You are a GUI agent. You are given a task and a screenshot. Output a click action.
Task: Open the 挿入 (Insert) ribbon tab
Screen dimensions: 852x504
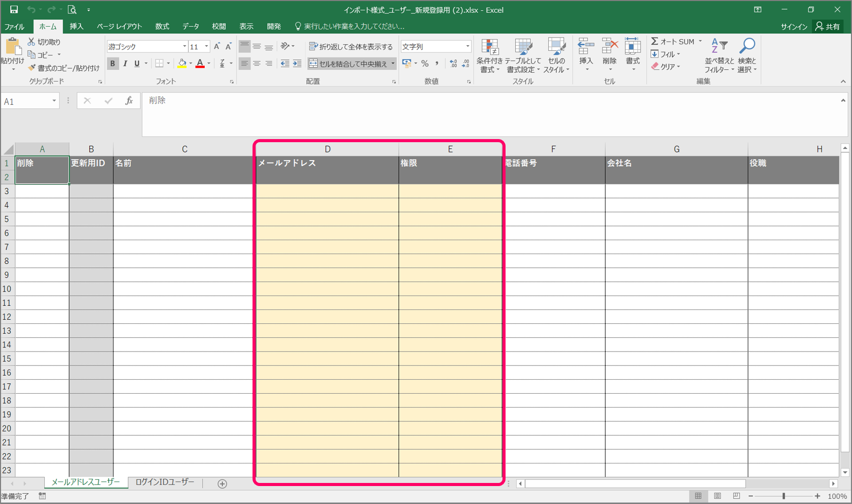[x=76, y=26]
